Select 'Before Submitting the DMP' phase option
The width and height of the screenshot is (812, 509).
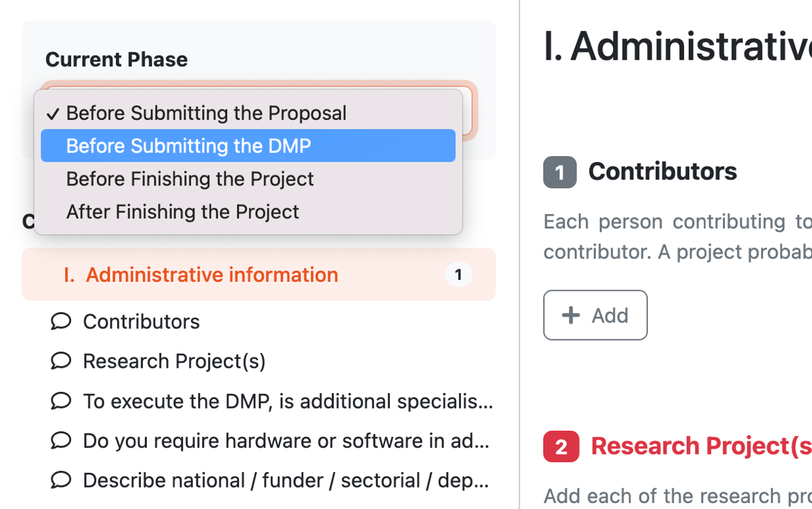[188, 146]
